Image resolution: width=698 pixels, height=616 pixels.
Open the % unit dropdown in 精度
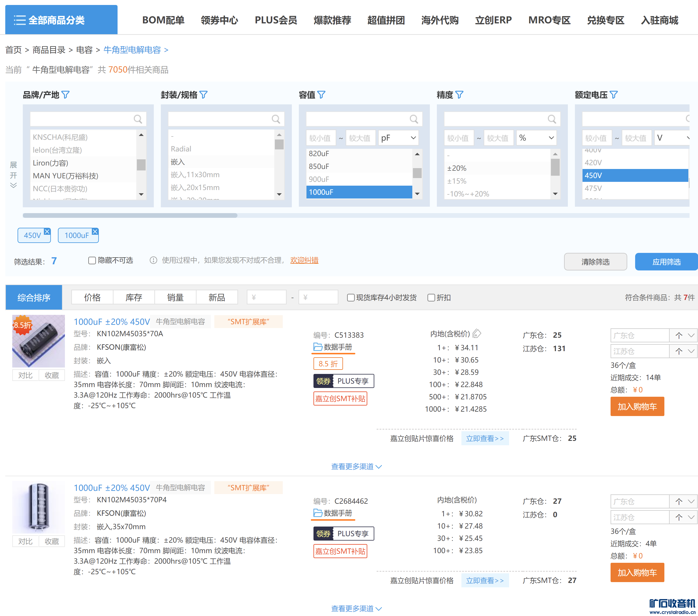[536, 138]
